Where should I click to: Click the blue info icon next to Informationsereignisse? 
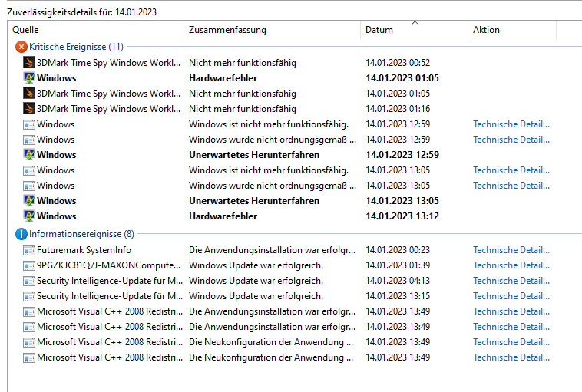pos(21,234)
